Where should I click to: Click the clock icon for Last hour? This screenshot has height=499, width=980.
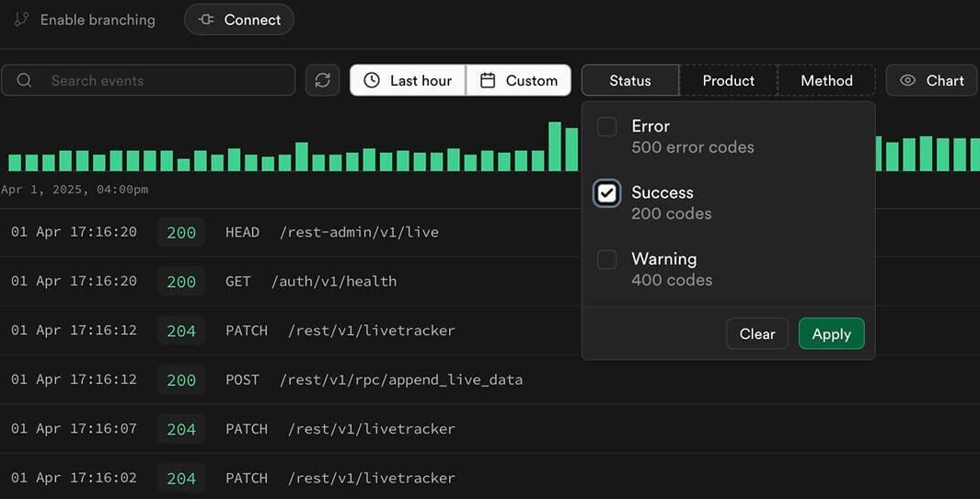pyautogui.click(x=372, y=80)
